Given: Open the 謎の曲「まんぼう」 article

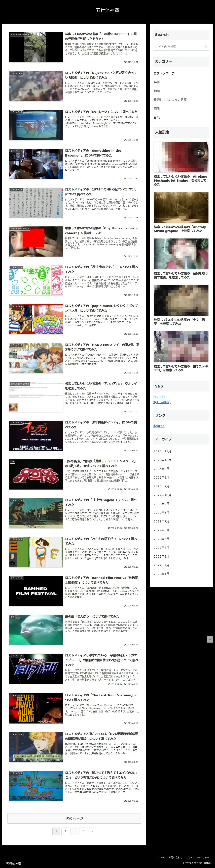Looking at the screenshot, I should pos(92,616).
